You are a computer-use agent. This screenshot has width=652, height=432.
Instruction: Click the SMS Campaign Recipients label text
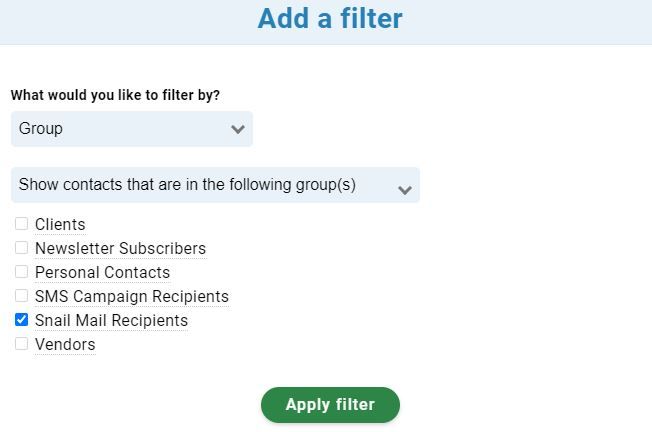132,297
